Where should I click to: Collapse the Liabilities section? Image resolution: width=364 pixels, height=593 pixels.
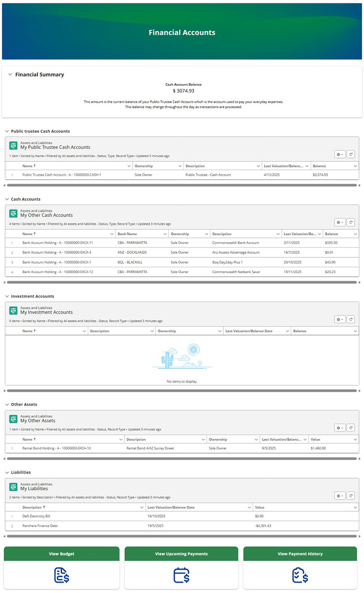click(7, 473)
